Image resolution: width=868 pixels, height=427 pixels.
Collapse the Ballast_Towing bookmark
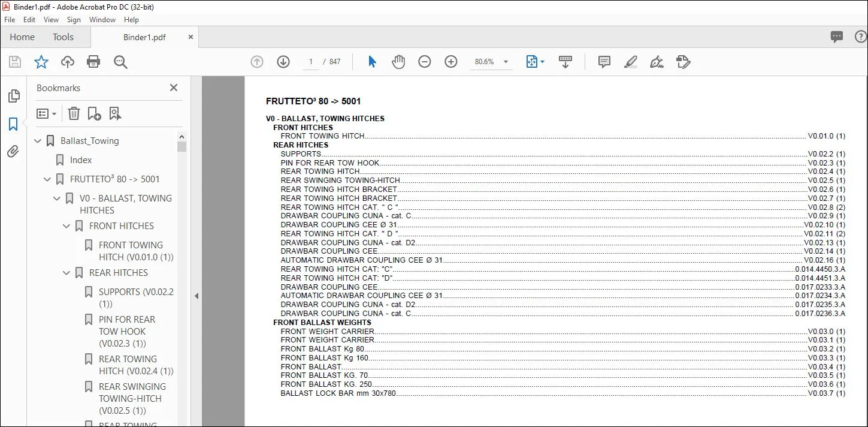(38, 141)
